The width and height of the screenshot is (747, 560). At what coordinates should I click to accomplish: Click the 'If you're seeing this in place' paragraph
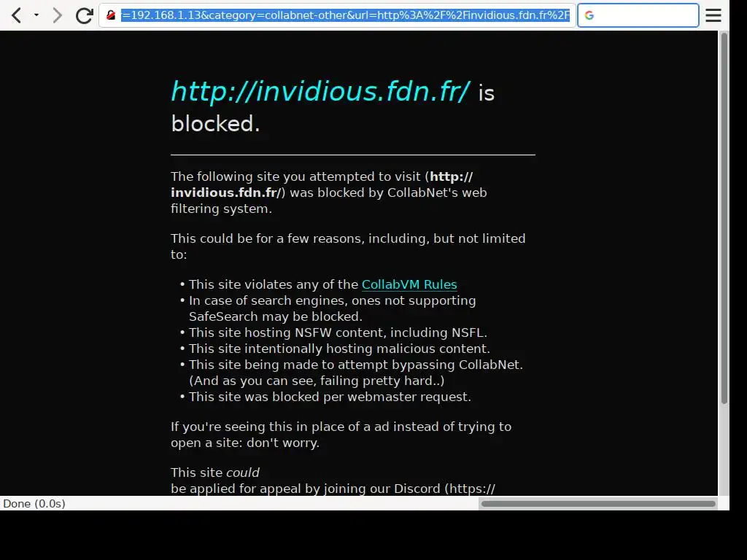[341, 435]
